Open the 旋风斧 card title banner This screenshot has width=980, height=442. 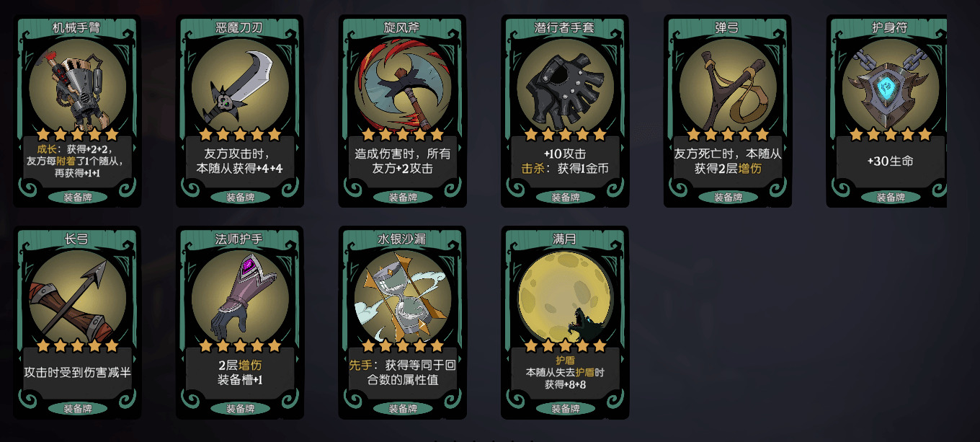coord(402,27)
